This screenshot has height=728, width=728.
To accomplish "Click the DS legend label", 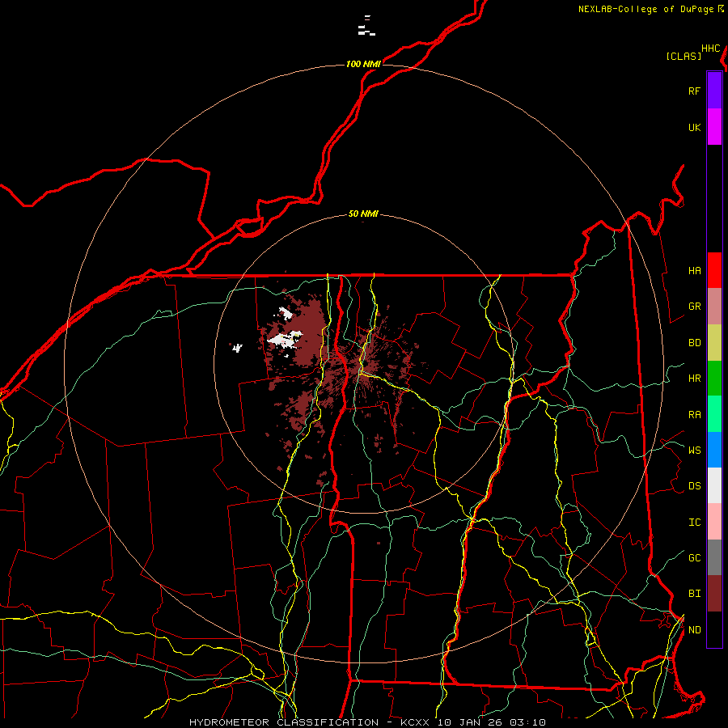I will [x=694, y=485].
